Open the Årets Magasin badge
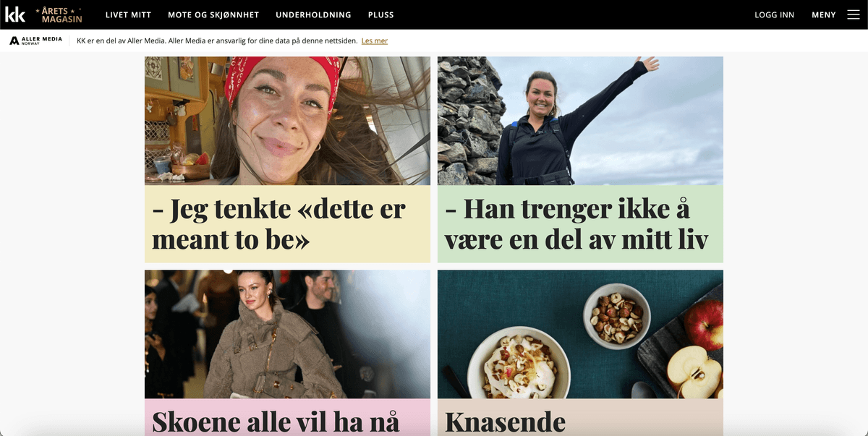868x436 pixels. [x=59, y=14]
